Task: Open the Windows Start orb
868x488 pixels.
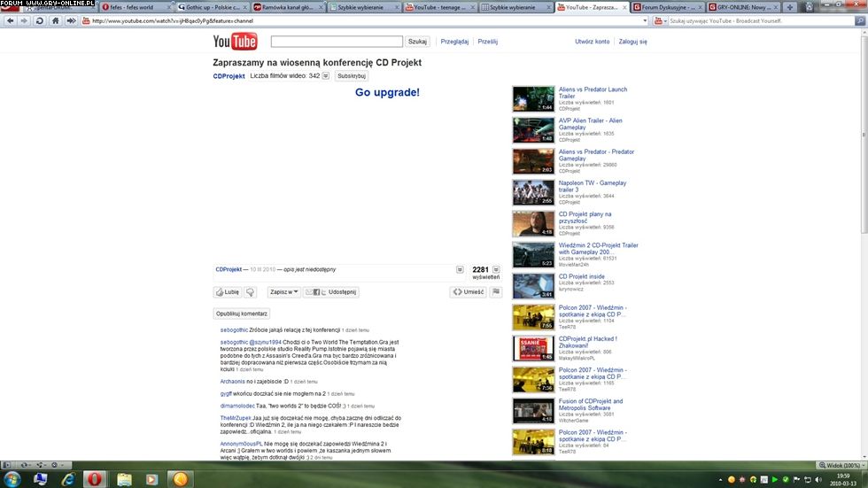Action: pos(12,478)
